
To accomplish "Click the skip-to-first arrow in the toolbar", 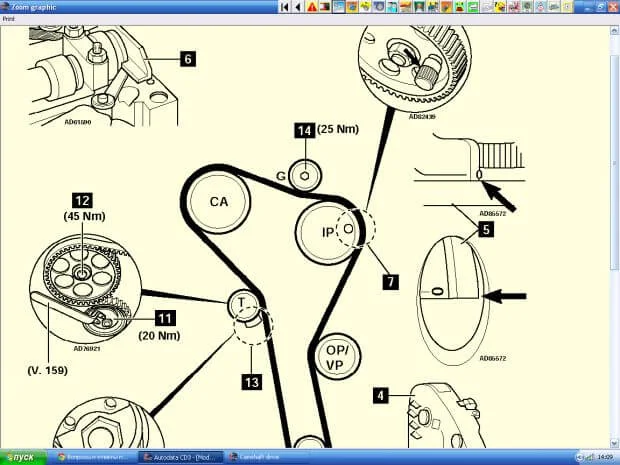I will (x=285, y=6).
